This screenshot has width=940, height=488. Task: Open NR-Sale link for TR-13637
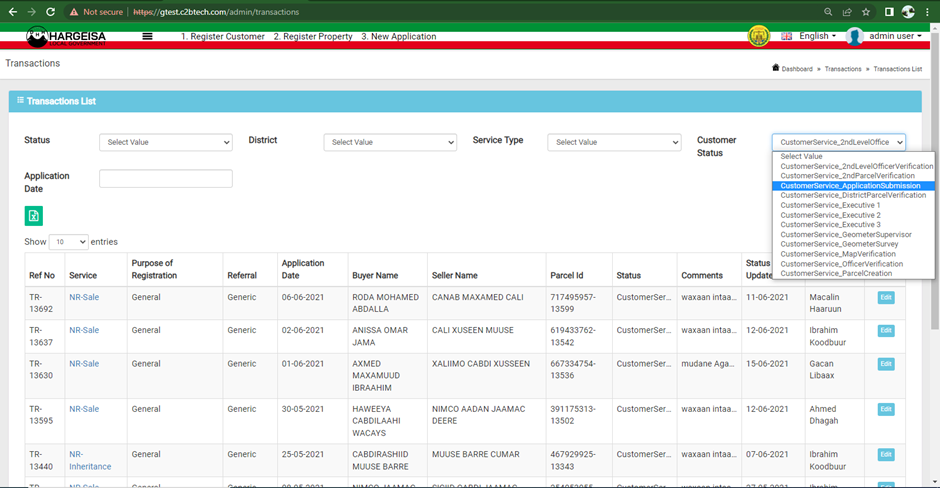pyautogui.click(x=84, y=330)
